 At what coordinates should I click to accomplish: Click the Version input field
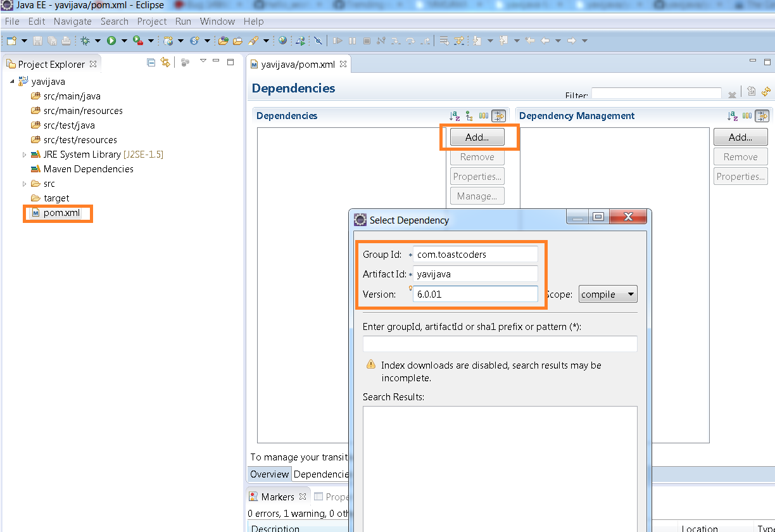(475, 294)
